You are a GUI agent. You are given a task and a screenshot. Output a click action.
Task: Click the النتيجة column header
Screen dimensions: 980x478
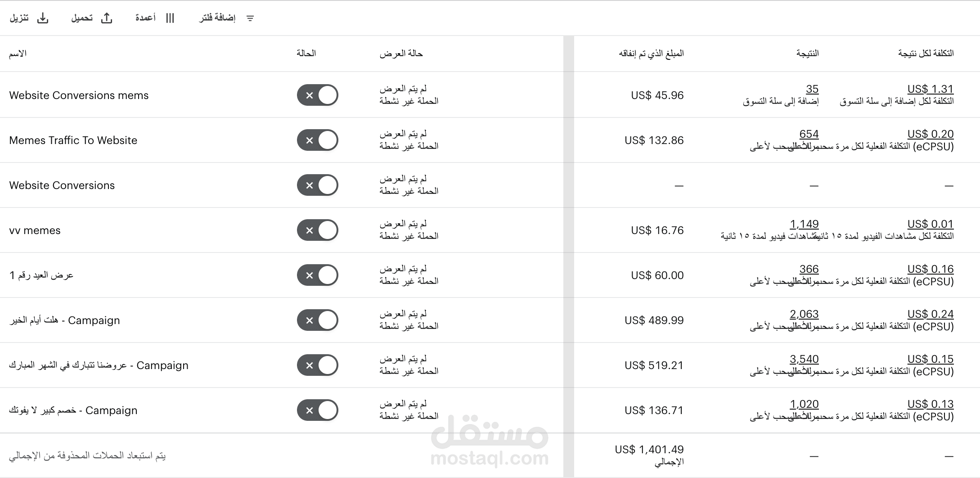[x=807, y=54]
